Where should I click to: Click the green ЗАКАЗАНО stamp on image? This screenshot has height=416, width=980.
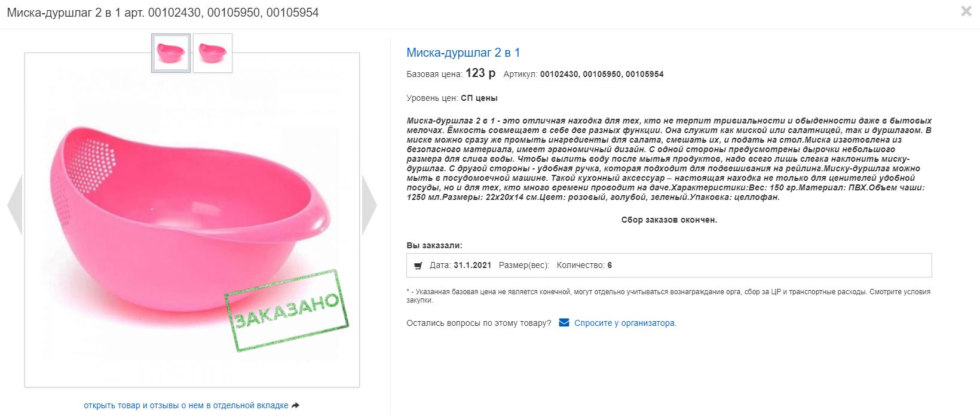pos(287,310)
